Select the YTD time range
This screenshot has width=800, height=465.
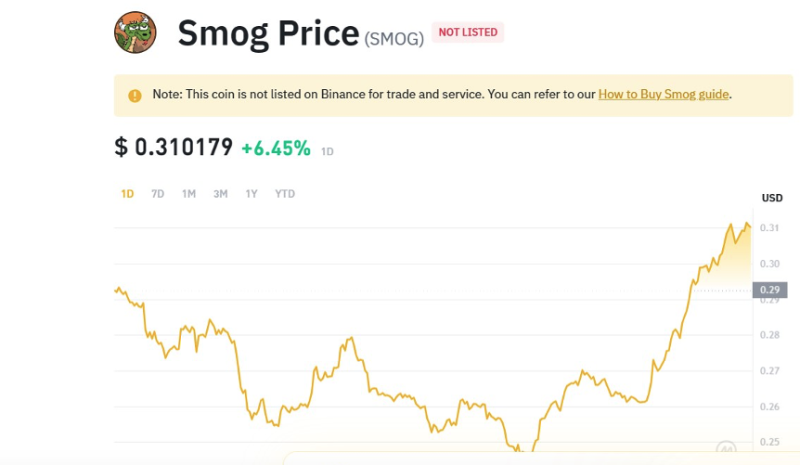[x=285, y=194]
